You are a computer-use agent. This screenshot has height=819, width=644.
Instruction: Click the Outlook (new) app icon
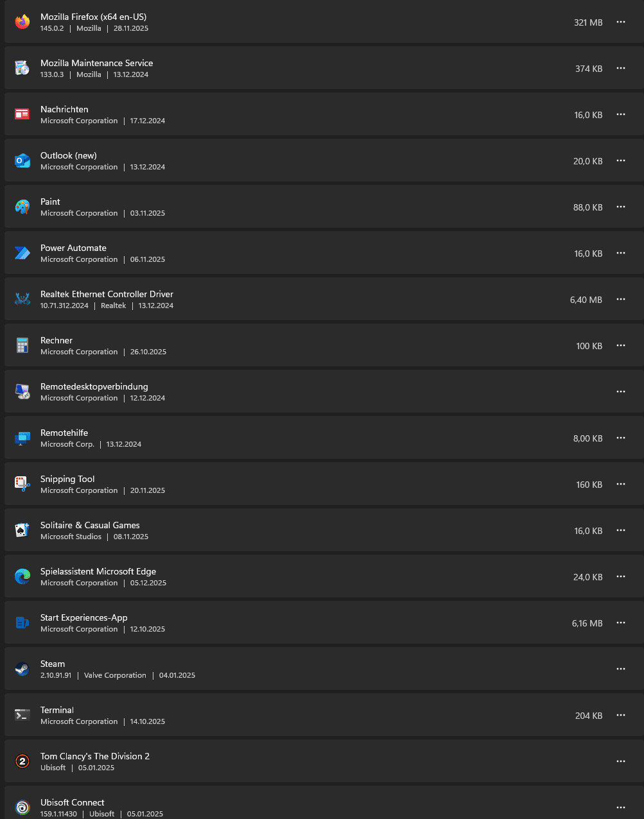click(22, 160)
